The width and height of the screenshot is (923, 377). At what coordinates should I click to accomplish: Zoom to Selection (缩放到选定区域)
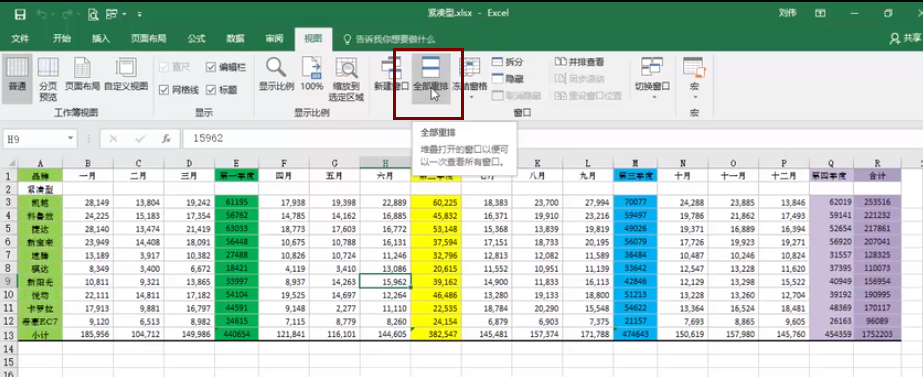tap(346, 78)
